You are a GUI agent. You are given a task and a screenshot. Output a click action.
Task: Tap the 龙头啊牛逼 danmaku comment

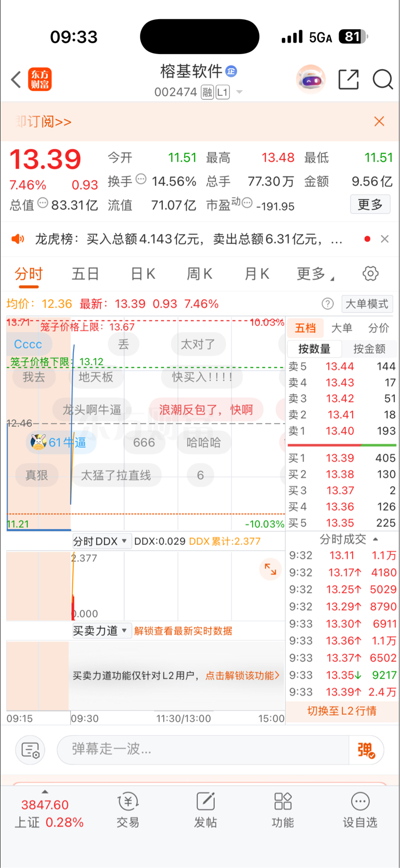click(x=92, y=410)
